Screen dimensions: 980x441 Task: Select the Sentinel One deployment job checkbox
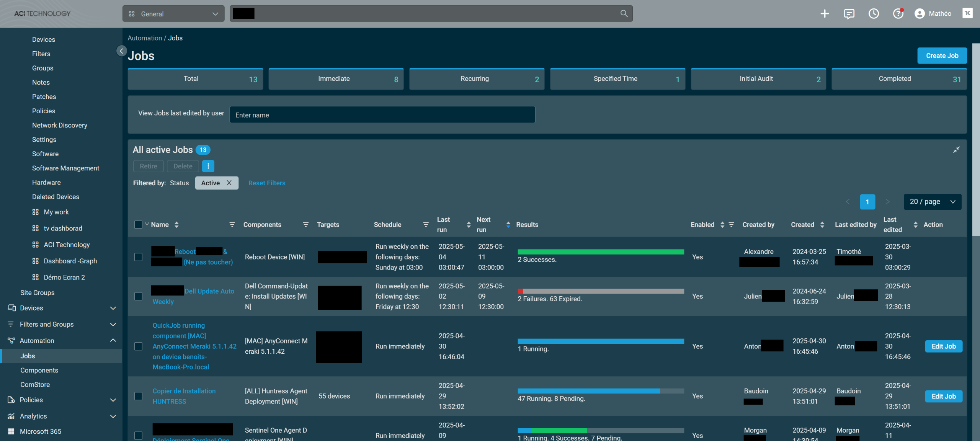tap(138, 436)
